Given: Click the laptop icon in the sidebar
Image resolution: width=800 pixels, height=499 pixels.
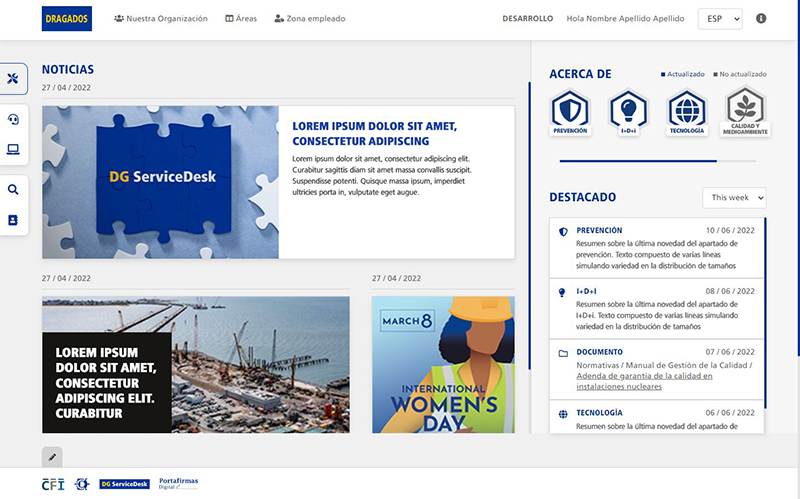Looking at the screenshot, I should point(13,150).
